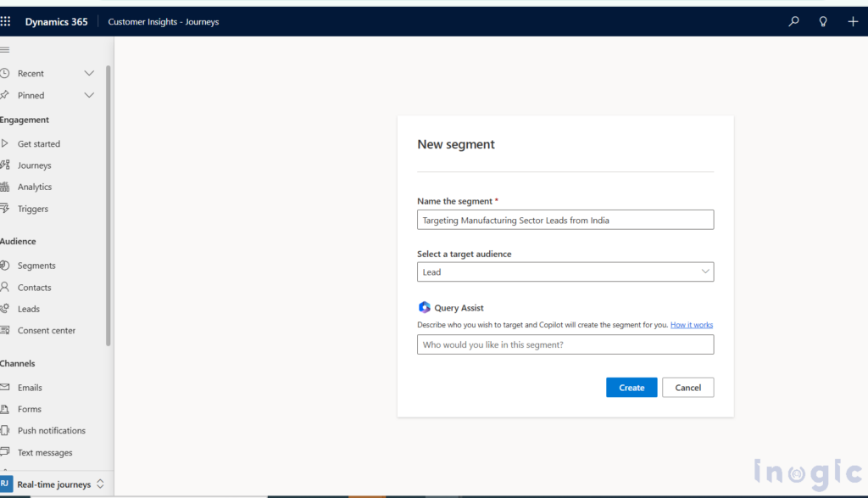This screenshot has height=498, width=868.
Task: Navigate to Customer Insights - Journeys header label
Action: 164,21
